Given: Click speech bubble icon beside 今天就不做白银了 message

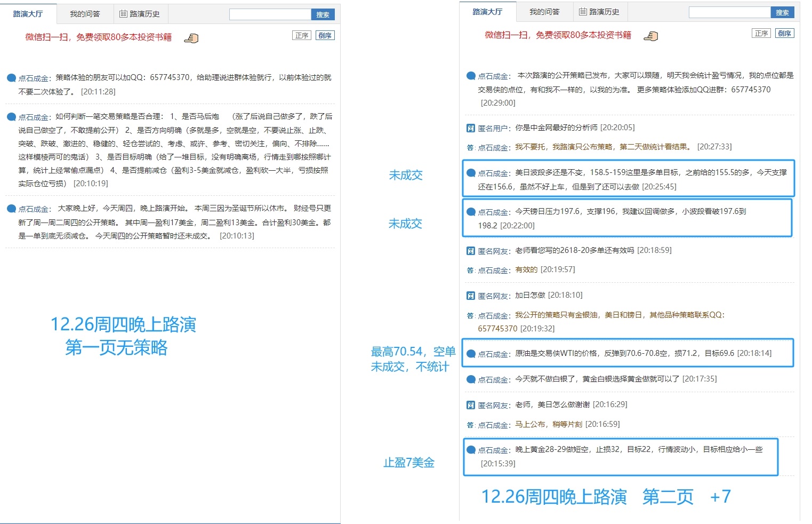Looking at the screenshot, I should [471, 379].
